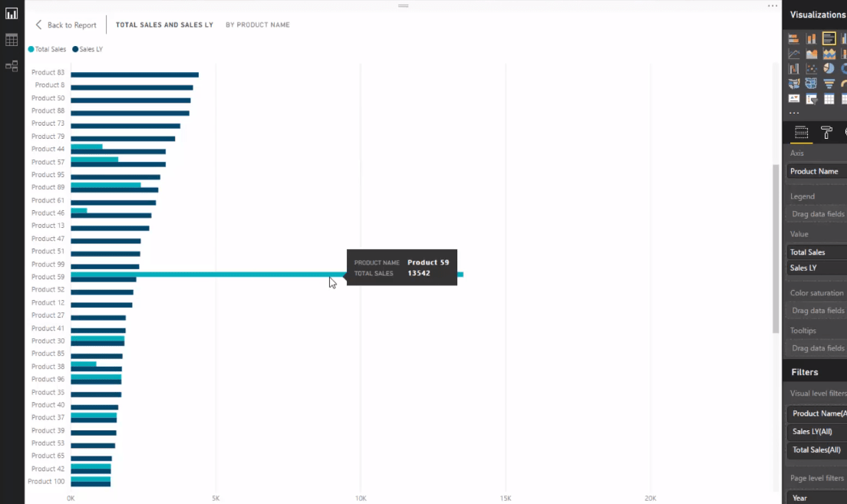847x504 pixels.
Task: Click the Product 50 axis label
Action: [48, 98]
